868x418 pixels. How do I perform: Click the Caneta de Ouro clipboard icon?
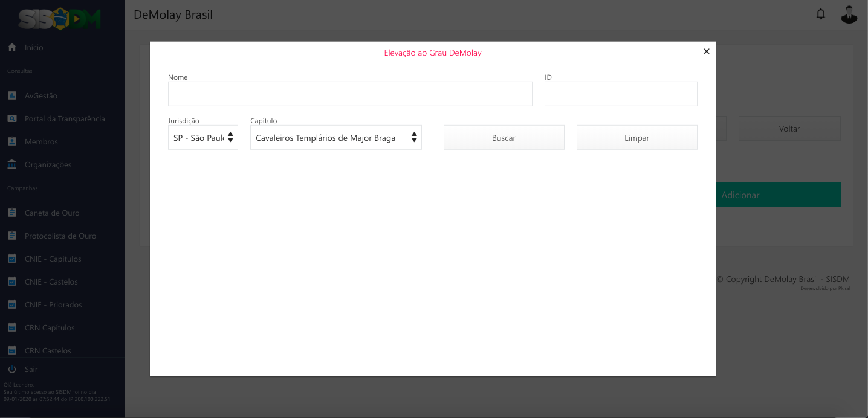pos(11,213)
